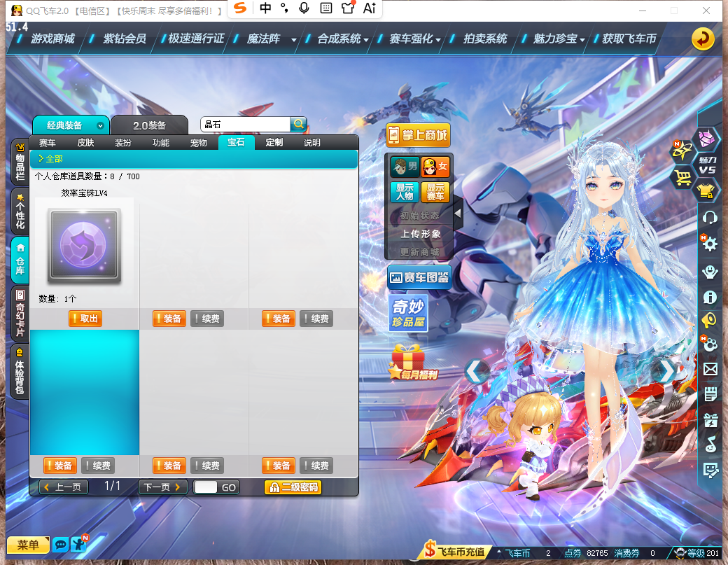This screenshot has width=728, height=565.
Task: Open 极速通行证 menu item
Action: pyautogui.click(x=196, y=39)
